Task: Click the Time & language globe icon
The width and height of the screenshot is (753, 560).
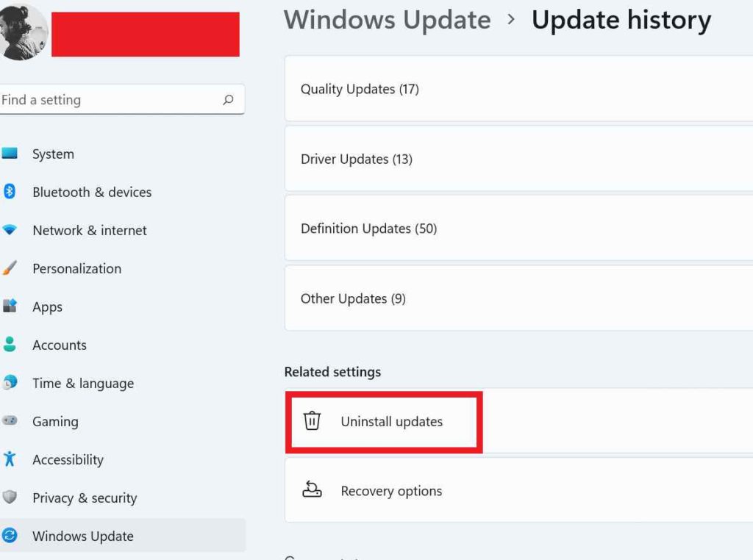Action: (x=9, y=382)
